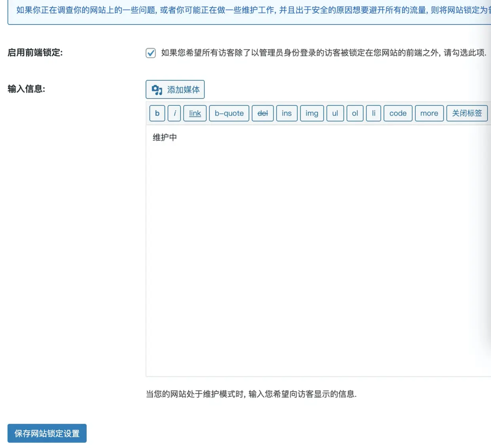Insert a link with the link button
The image size is (491, 448).
click(195, 113)
